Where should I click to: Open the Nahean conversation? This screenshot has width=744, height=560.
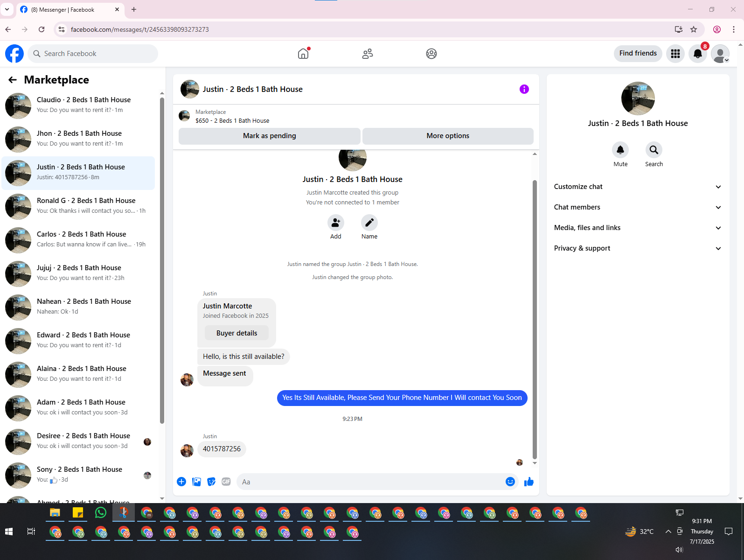tap(78, 308)
